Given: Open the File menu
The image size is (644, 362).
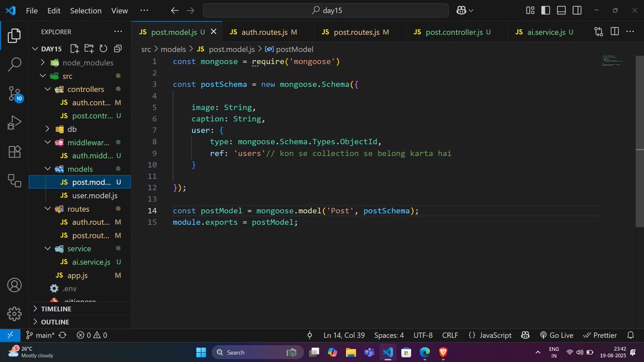Looking at the screenshot, I should point(32,10).
